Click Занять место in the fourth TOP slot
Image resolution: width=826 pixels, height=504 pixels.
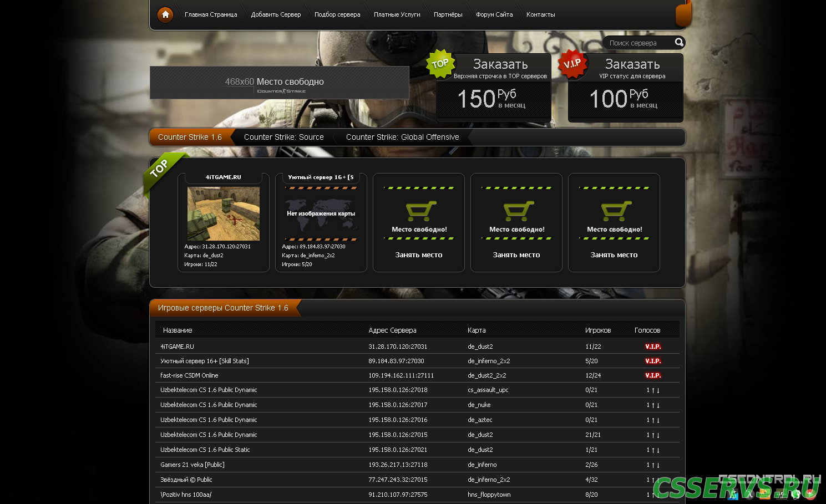coord(516,255)
